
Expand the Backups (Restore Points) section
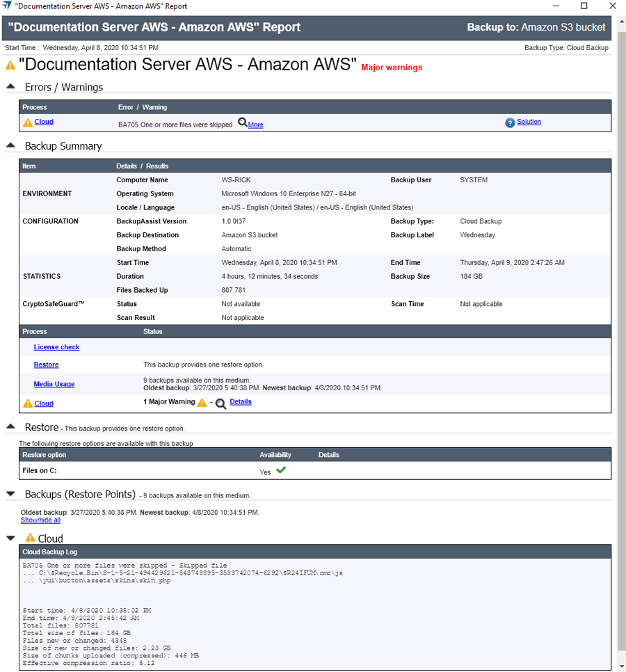[10, 494]
